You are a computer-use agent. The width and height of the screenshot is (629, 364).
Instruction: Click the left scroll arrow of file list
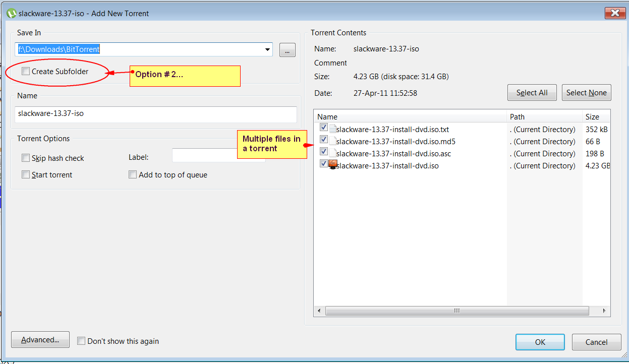[319, 311]
